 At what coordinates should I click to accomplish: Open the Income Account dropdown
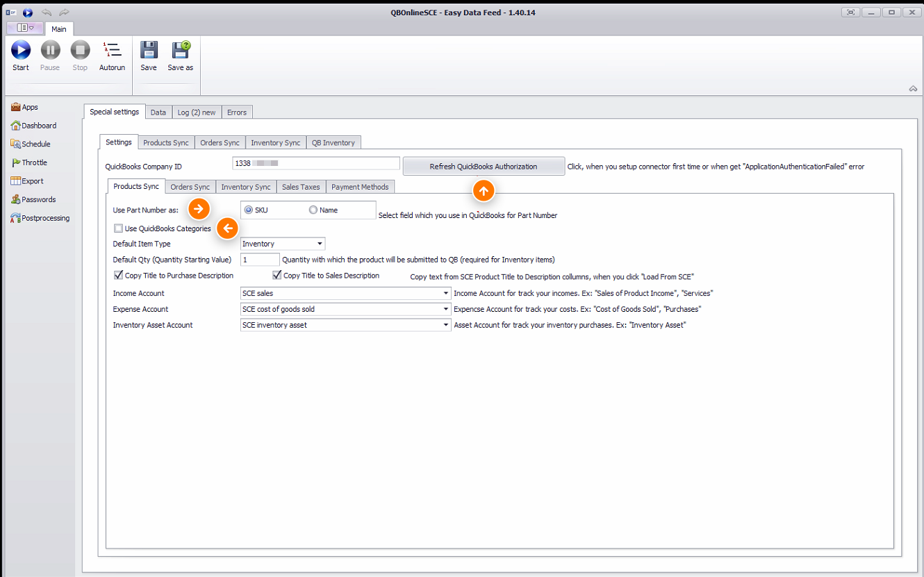[345, 294]
